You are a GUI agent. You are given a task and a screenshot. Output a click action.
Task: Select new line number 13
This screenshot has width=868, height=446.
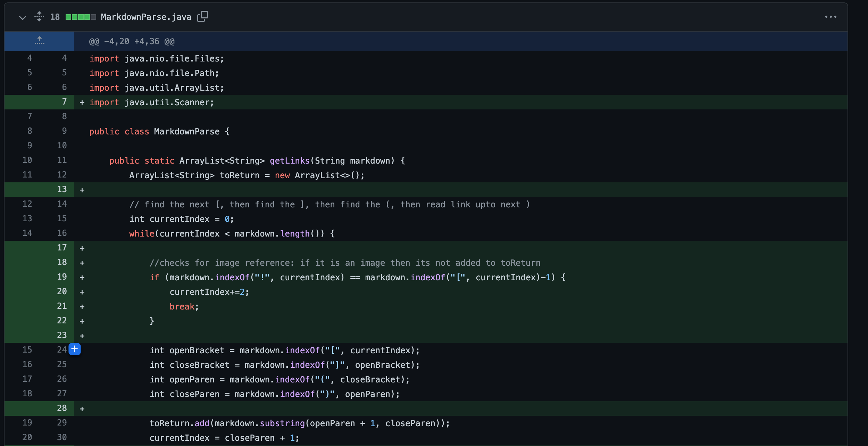pyautogui.click(x=62, y=189)
